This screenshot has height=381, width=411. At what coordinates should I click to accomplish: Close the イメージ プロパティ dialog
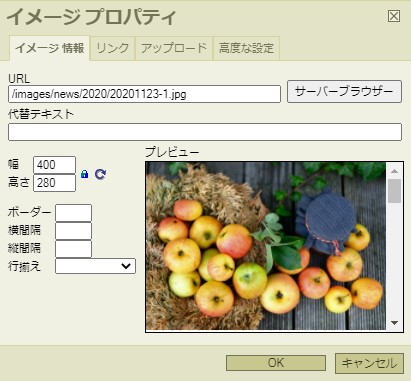click(394, 16)
